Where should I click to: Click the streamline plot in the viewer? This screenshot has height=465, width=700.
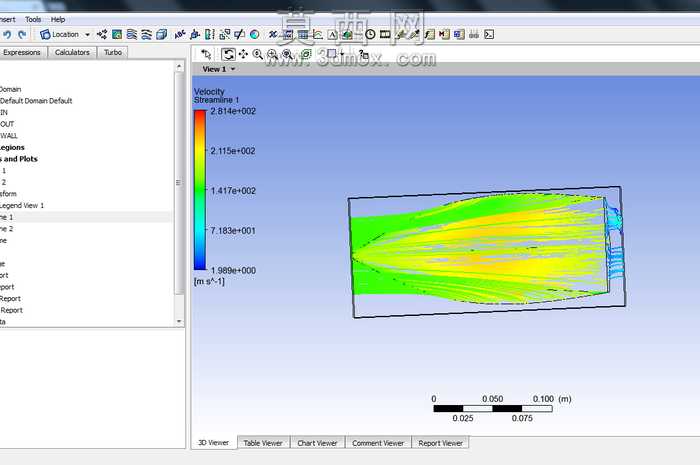coord(487,251)
